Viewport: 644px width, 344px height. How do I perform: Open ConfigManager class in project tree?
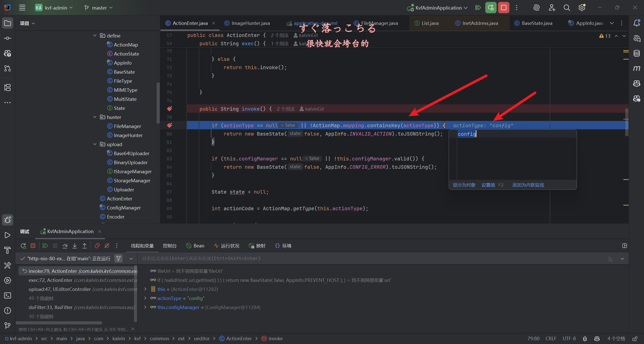coord(120,207)
